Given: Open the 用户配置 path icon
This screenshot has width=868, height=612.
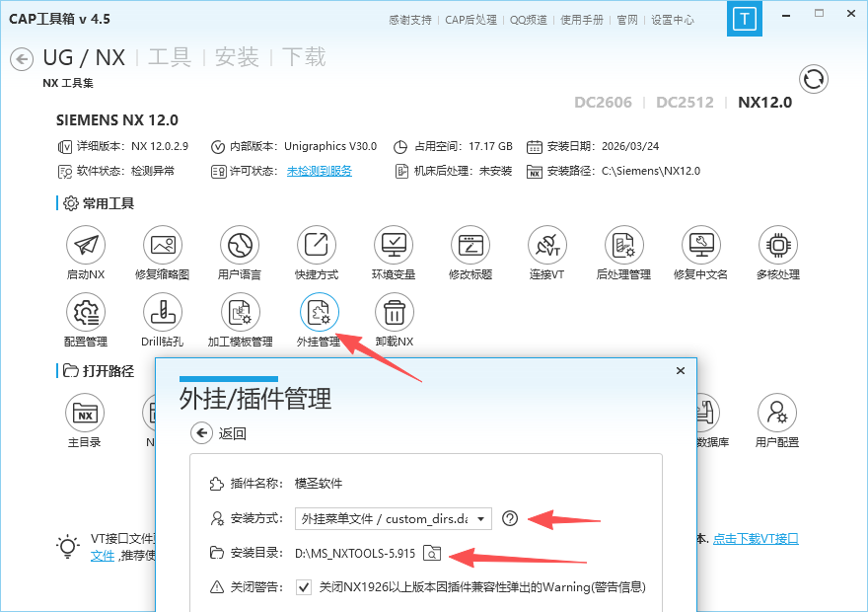Looking at the screenshot, I should pos(777,414).
